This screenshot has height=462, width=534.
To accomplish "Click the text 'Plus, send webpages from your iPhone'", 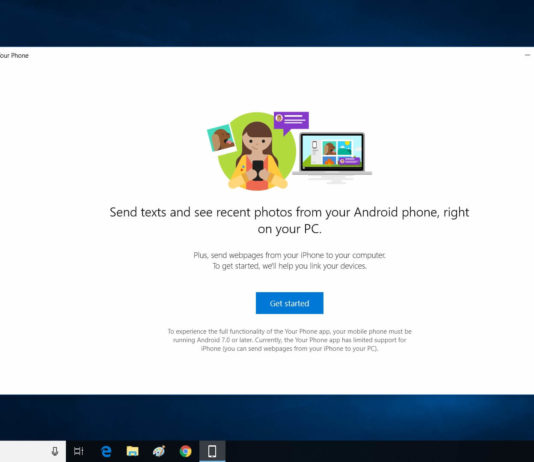I will tap(289, 255).
